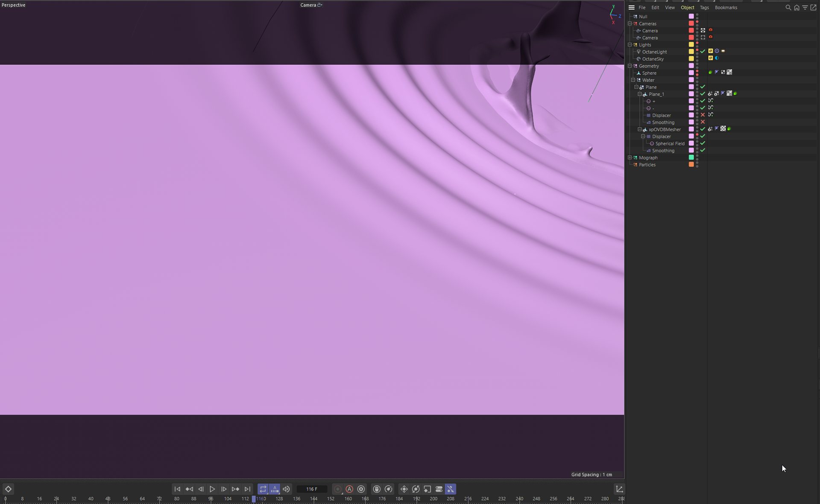This screenshot has width=820, height=504.
Task: Expand the Mograph group
Action: click(x=630, y=157)
